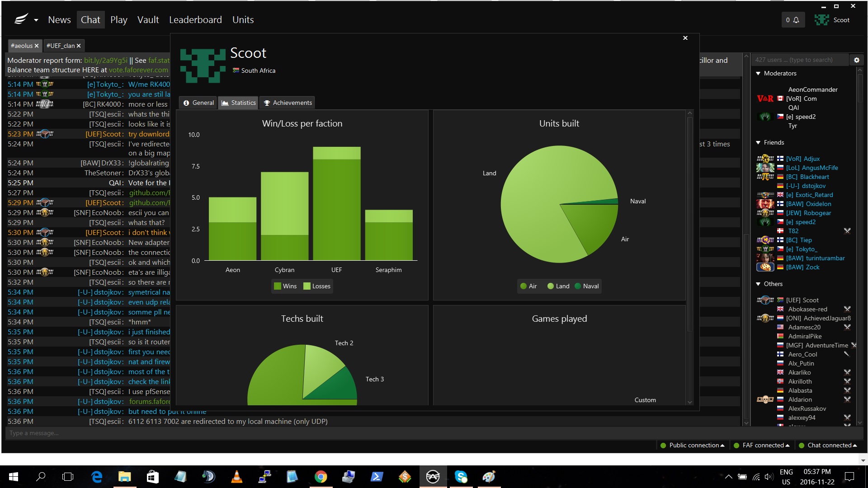The height and width of the screenshot is (488, 868).
Task: Click the Losses legend swatch
Action: click(x=307, y=286)
